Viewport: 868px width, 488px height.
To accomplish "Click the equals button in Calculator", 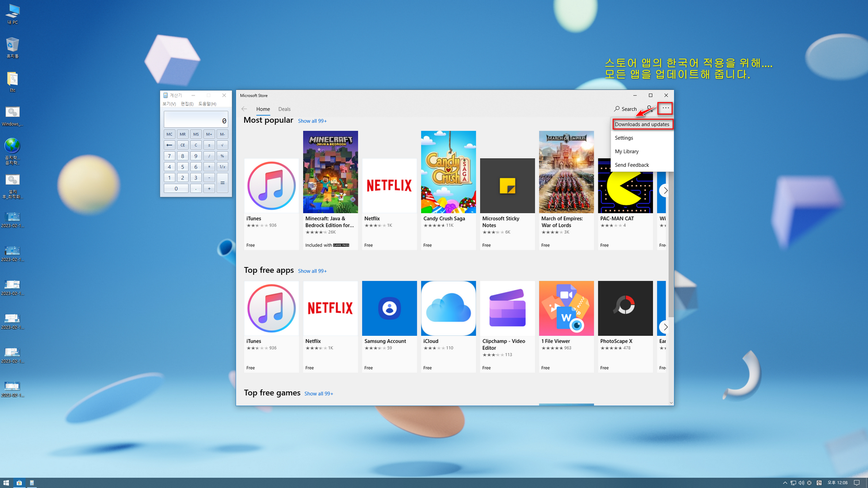I will pos(222,183).
